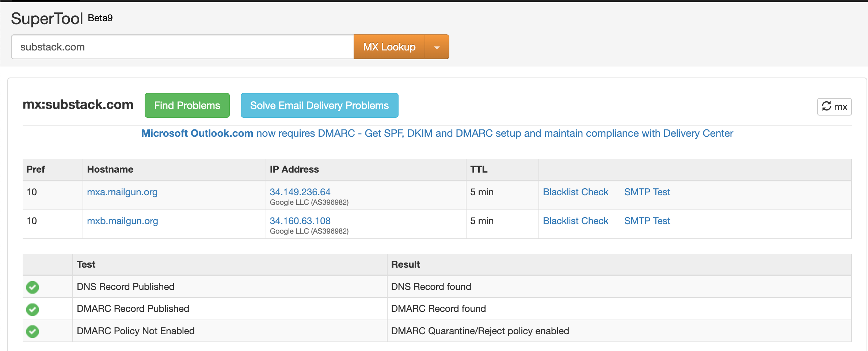Select the mx:substack.com heading text
Screen dimensions: 868x351
(x=78, y=105)
